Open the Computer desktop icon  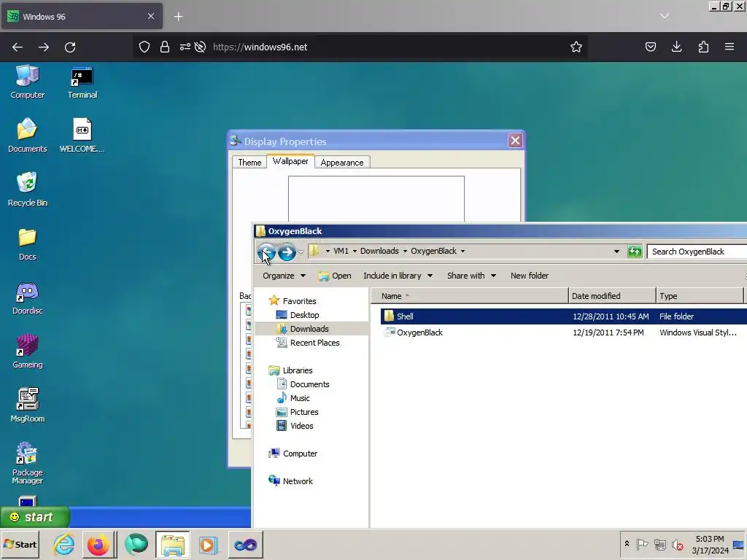pyautogui.click(x=27, y=82)
